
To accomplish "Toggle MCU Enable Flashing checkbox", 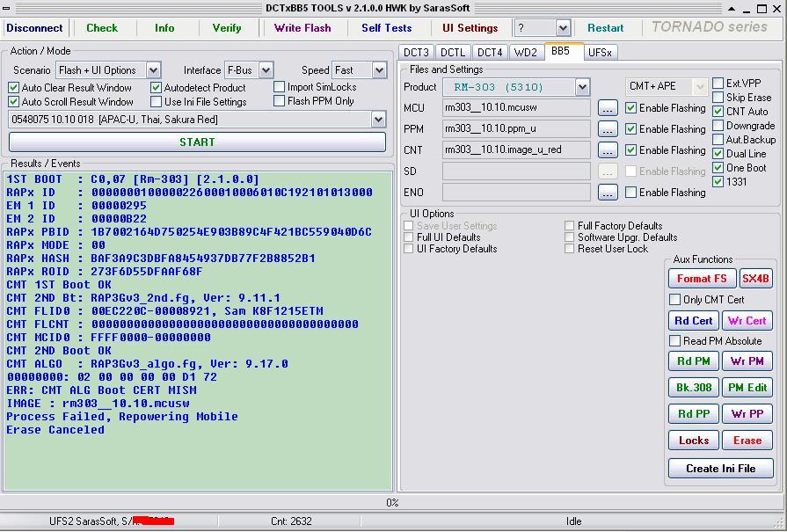I will [630, 108].
